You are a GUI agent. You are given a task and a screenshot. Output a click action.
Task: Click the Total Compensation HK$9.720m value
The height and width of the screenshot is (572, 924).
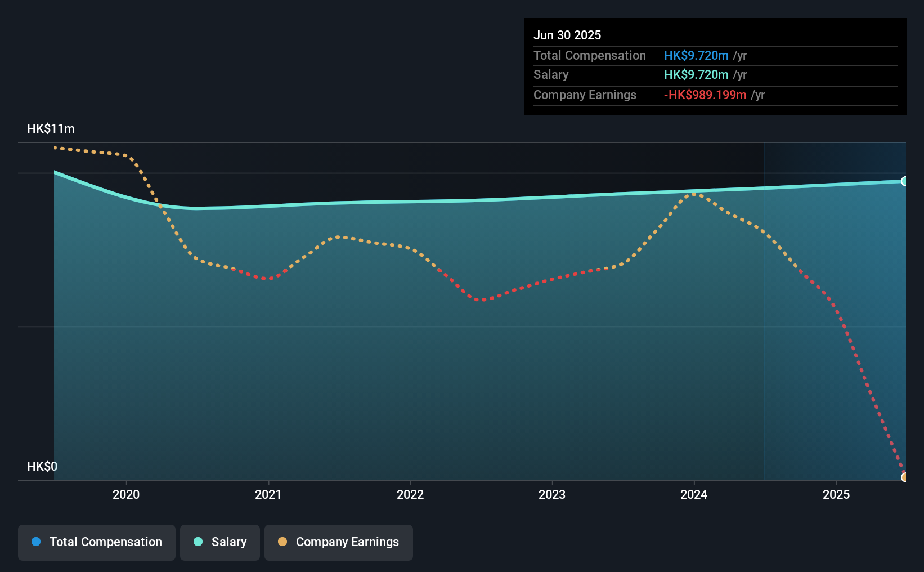pos(696,55)
